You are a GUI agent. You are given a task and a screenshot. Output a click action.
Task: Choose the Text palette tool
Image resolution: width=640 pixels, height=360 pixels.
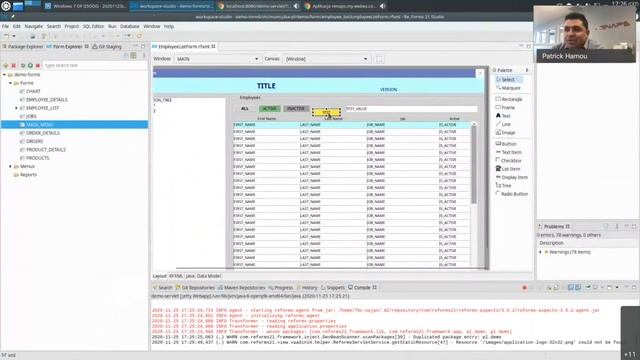[503, 116]
